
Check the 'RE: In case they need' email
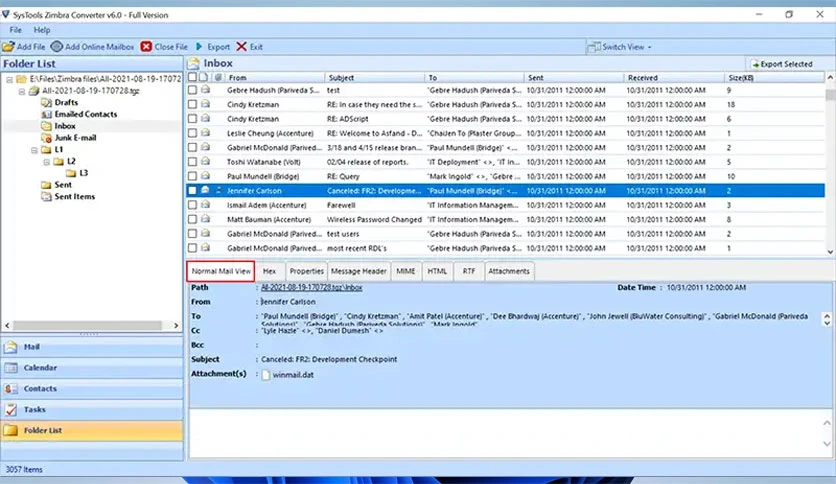click(x=192, y=104)
